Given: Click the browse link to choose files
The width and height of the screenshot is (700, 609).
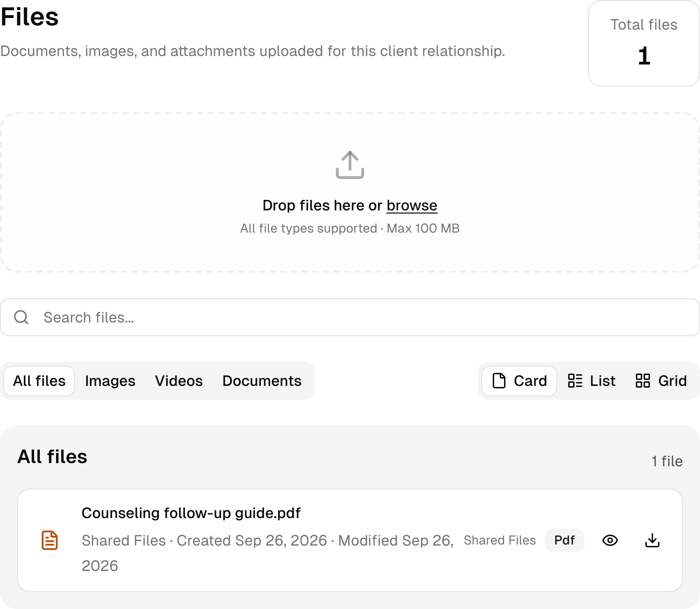Looking at the screenshot, I should click(412, 205).
